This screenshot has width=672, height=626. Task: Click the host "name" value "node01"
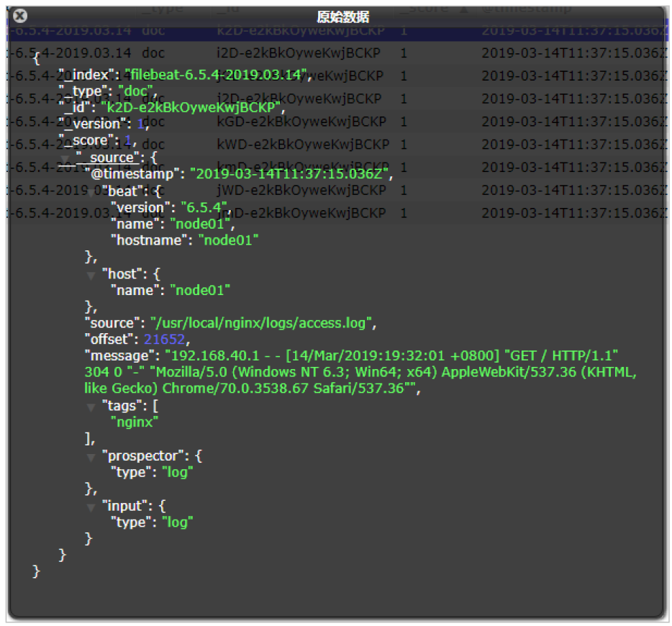200,290
